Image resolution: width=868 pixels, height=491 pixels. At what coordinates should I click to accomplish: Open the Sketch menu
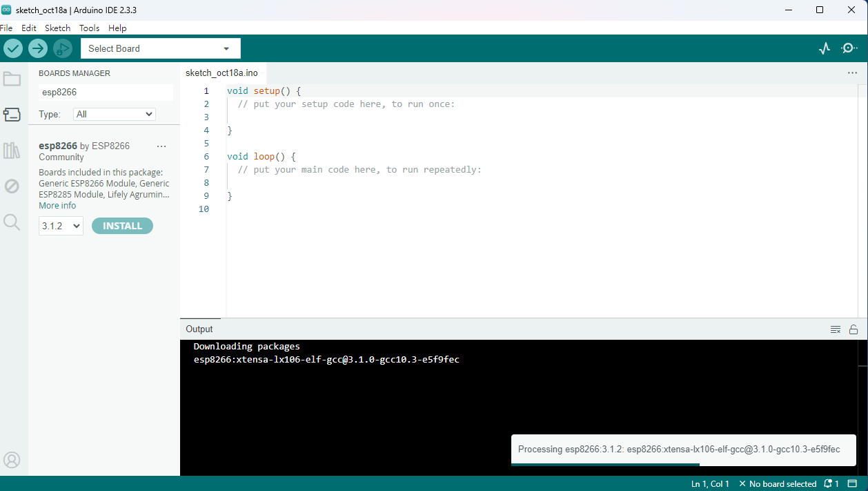[x=57, y=28]
